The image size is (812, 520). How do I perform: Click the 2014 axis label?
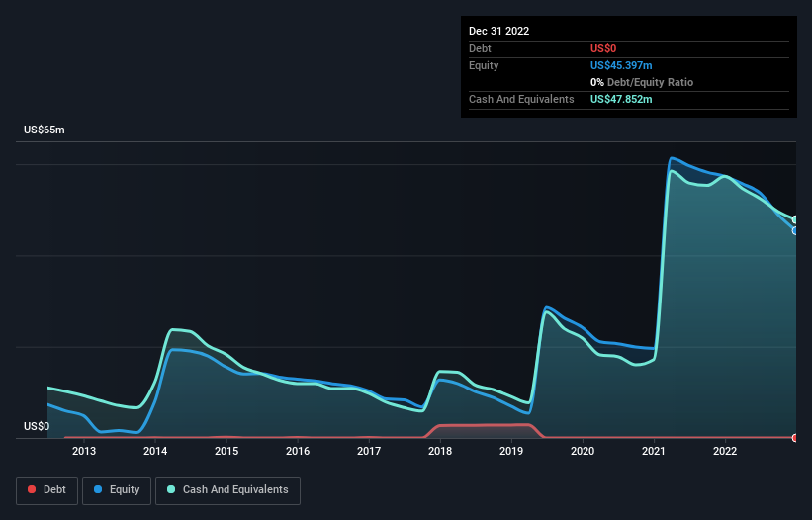(155, 451)
